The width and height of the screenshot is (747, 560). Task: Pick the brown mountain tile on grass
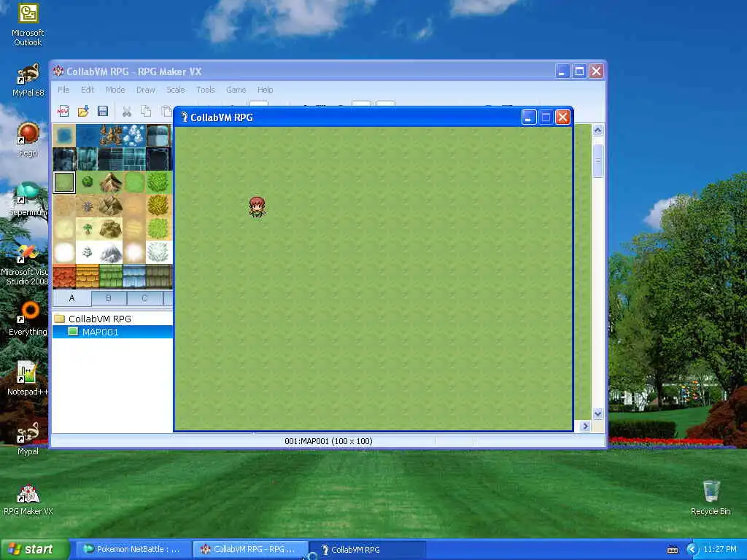[x=111, y=182]
